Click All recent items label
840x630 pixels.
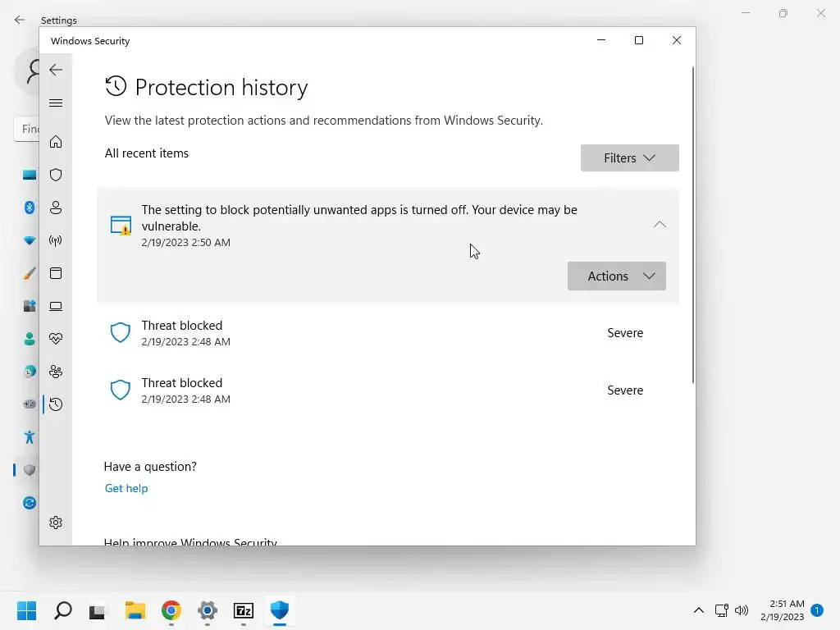coord(147,153)
